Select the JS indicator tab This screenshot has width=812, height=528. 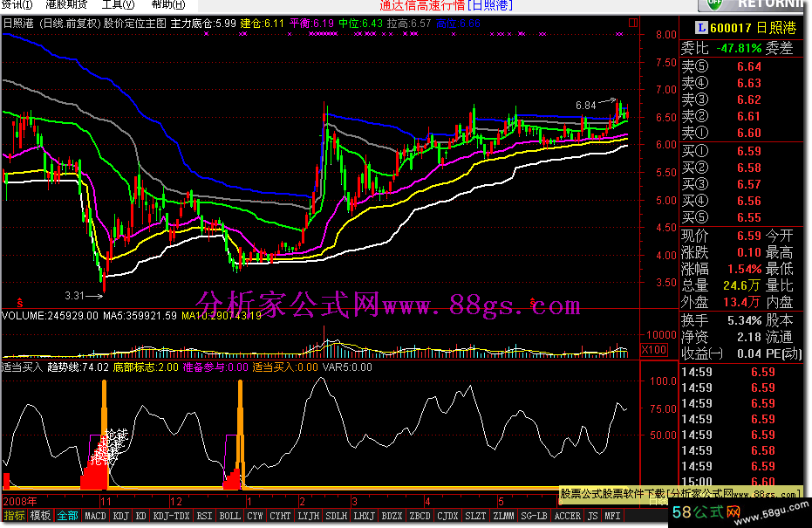coord(592,516)
